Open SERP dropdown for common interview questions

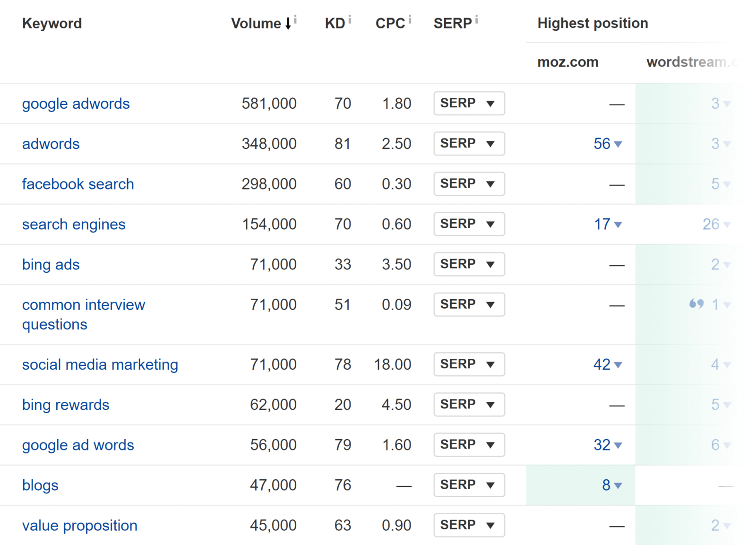469,304
